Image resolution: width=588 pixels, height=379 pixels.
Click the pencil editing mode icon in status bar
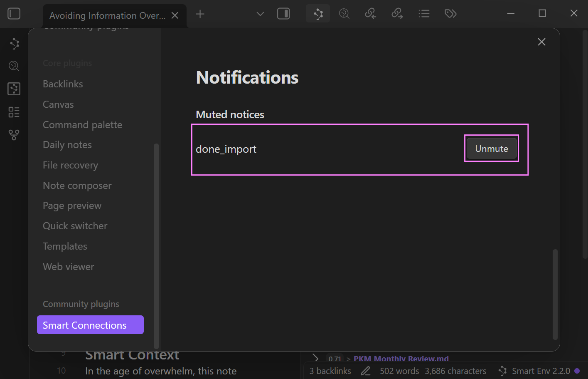[x=365, y=371]
